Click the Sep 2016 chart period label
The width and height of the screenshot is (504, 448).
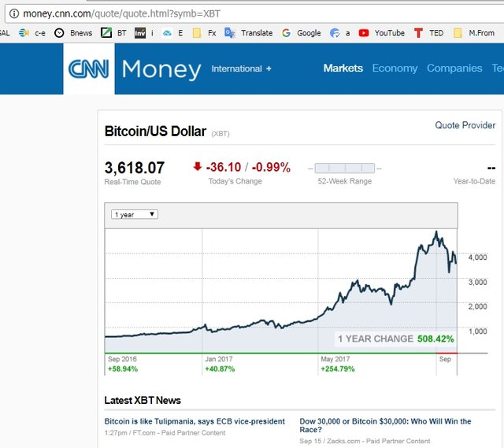click(x=122, y=359)
